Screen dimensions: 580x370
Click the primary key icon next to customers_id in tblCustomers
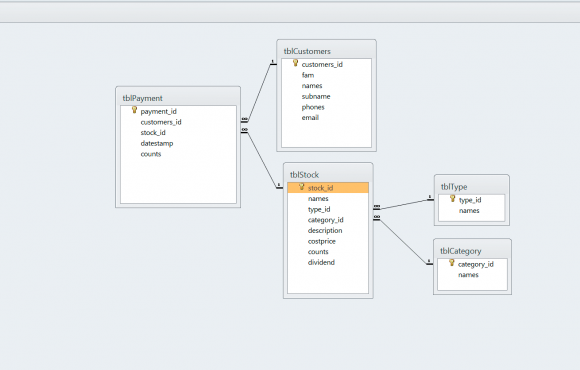point(296,63)
